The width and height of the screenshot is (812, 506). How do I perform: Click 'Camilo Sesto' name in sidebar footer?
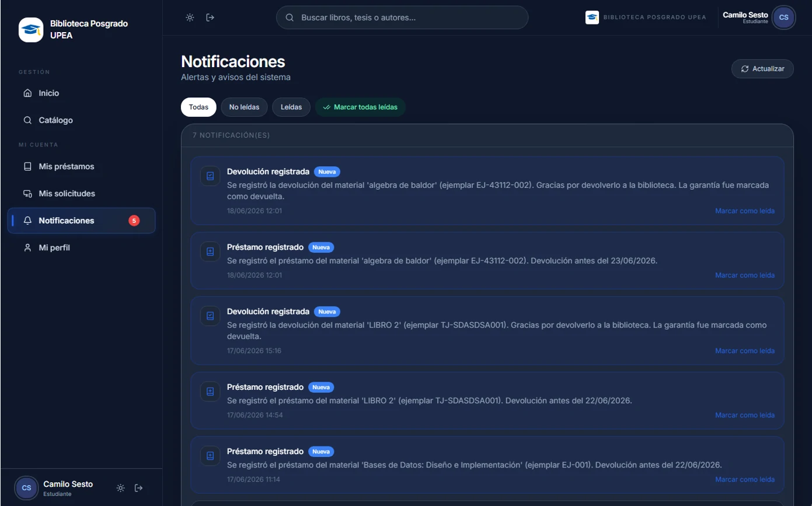click(68, 484)
